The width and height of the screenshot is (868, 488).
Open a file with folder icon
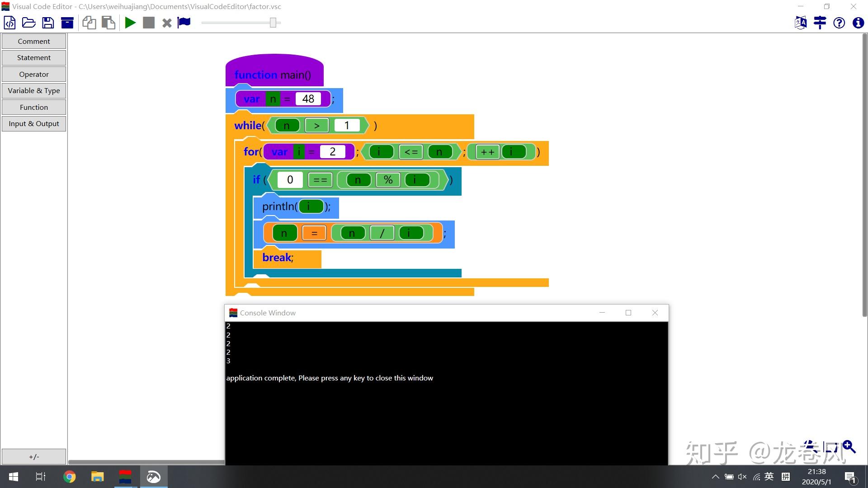tap(29, 23)
